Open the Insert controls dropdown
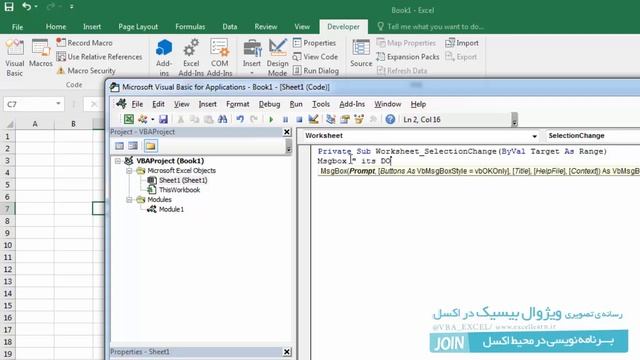The height and width of the screenshot is (360, 640). pos(252,58)
